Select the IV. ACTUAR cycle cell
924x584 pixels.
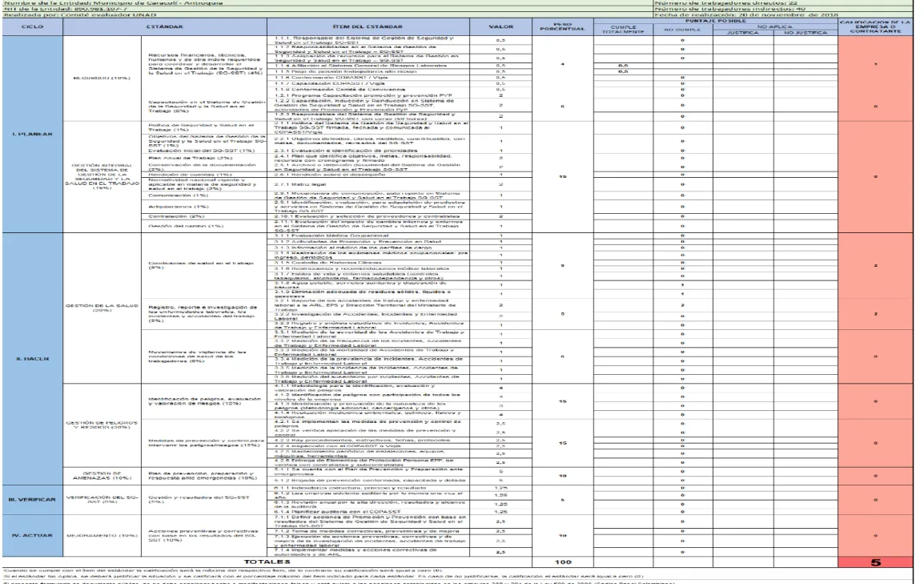click(32, 536)
